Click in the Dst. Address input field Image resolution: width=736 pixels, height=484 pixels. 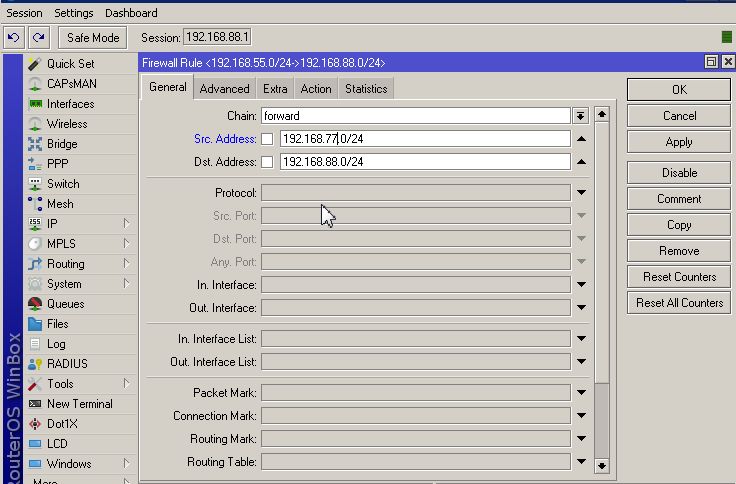424,162
